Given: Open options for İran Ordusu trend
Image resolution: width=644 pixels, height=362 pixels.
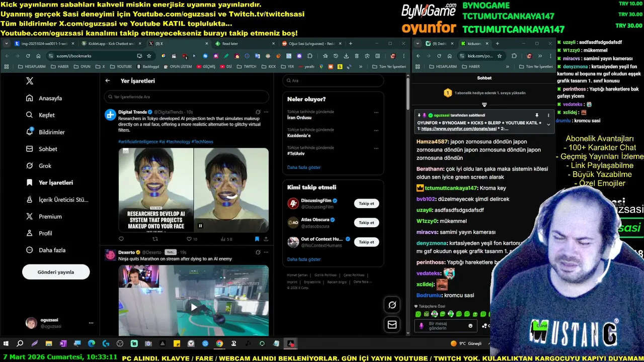Looking at the screenshot, I should [376, 112].
